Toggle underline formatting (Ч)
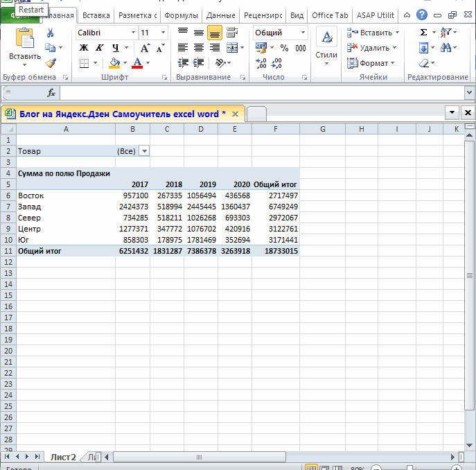The image size is (476, 470). click(115, 48)
